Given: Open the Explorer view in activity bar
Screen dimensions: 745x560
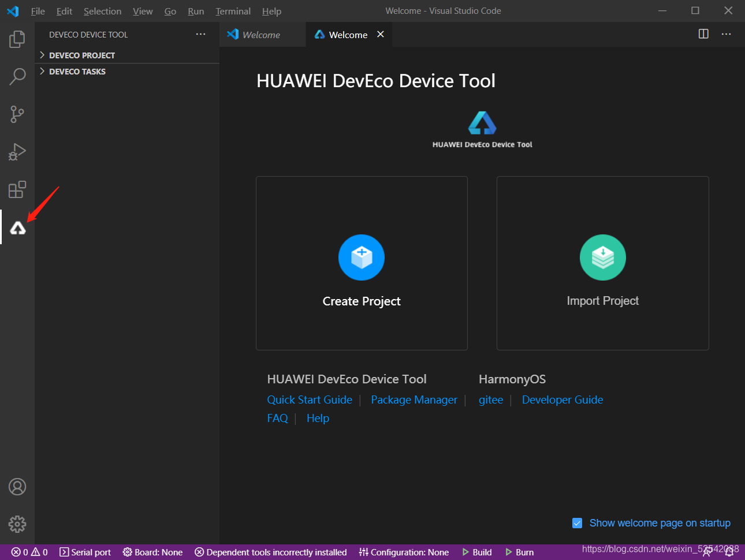Looking at the screenshot, I should (x=17, y=39).
